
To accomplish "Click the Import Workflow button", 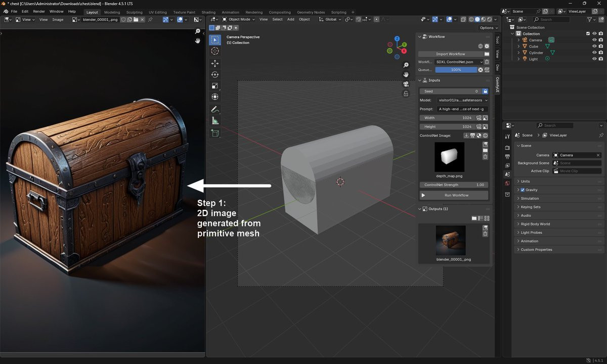I will (x=450, y=54).
